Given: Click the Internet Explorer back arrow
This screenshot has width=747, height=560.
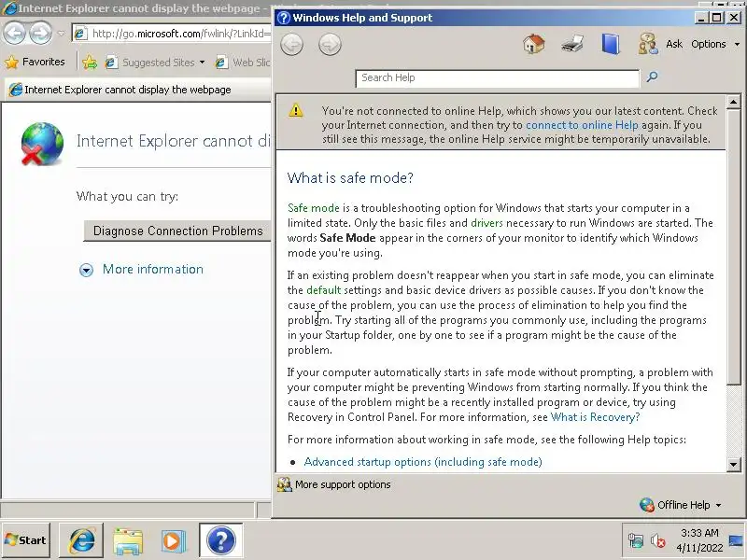Looking at the screenshot, I should tap(14, 34).
